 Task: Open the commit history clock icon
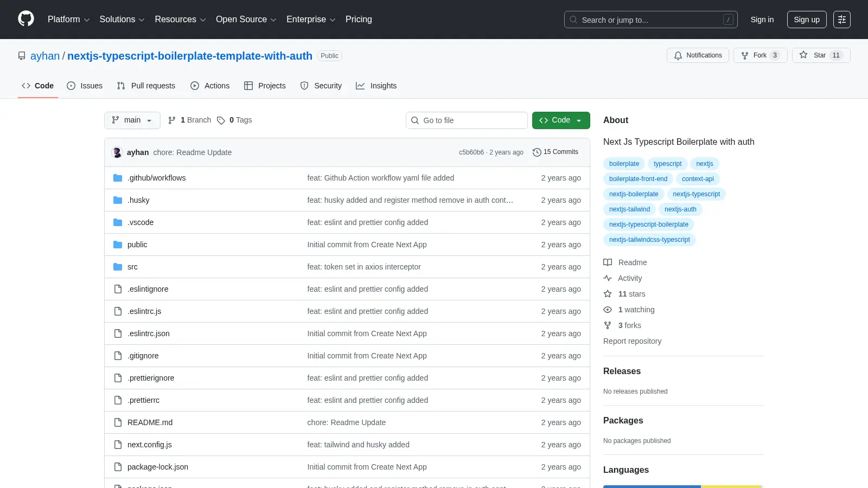pos(537,152)
